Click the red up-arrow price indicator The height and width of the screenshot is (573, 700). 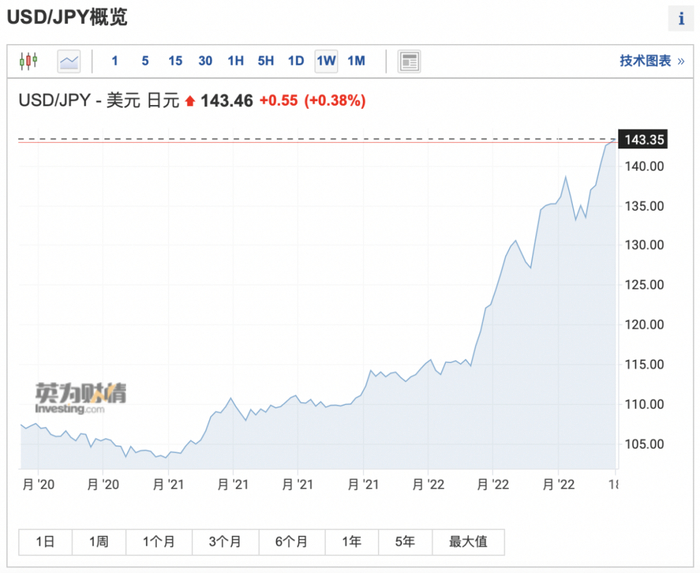pos(190,101)
